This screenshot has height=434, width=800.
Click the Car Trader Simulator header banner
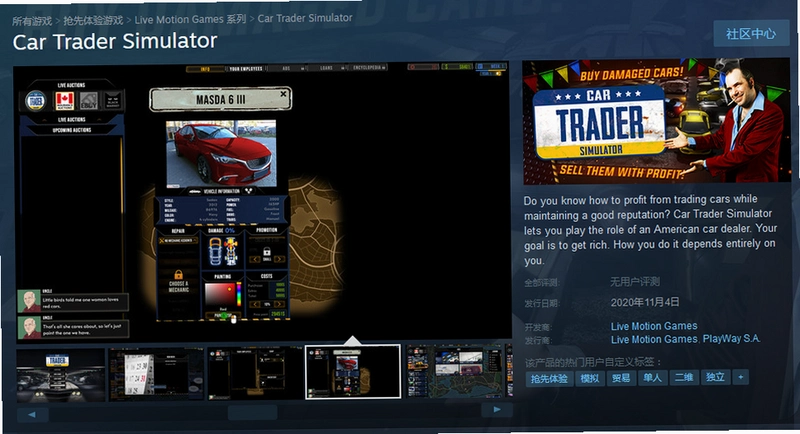(657, 121)
